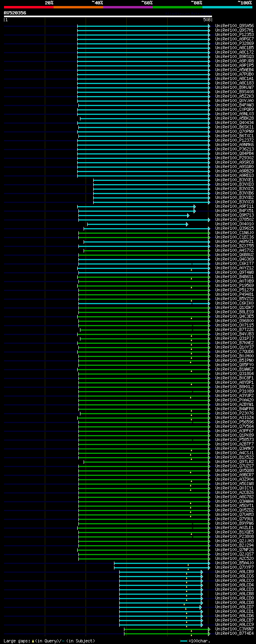Click the white query length bar 1–508
256x644 pixels.
pyautogui.click(x=108, y=16)
